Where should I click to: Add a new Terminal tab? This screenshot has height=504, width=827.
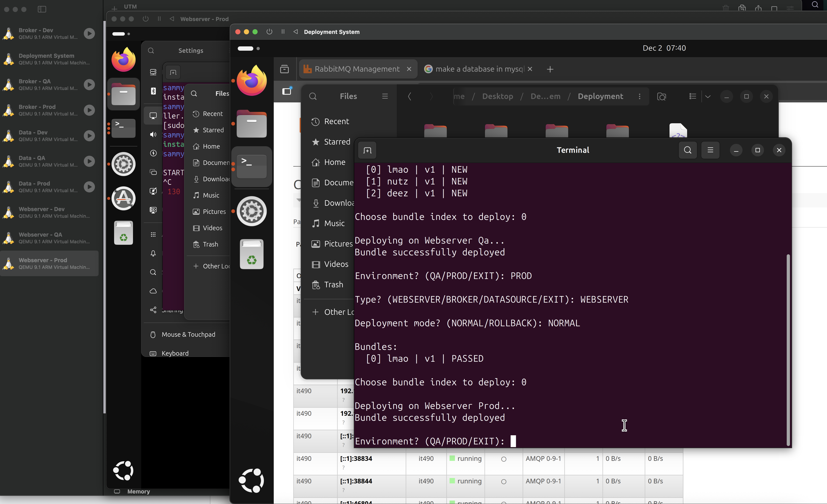tap(367, 150)
